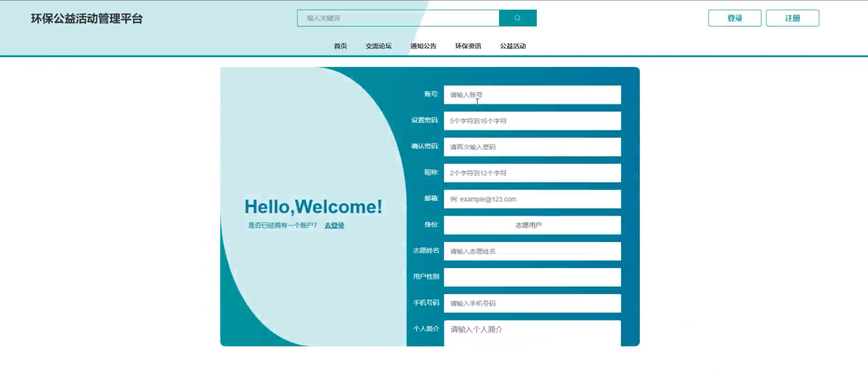
Task: Click the 设置密码 input field
Action: (x=532, y=121)
